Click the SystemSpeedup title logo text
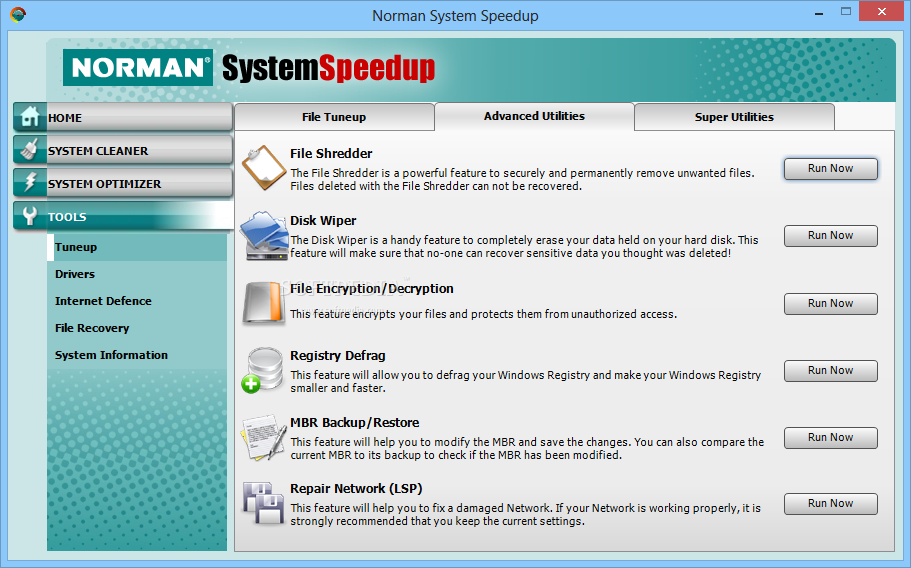911x568 pixels. [x=328, y=69]
